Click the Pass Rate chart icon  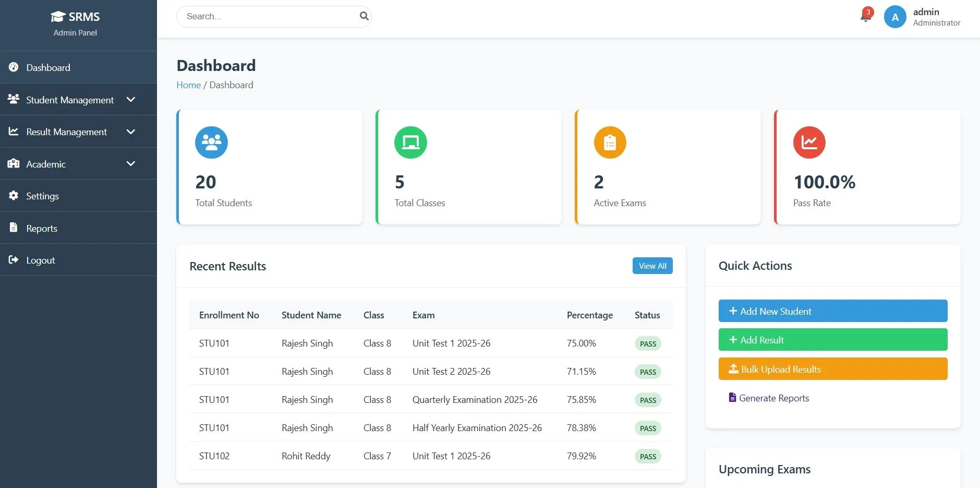(809, 142)
